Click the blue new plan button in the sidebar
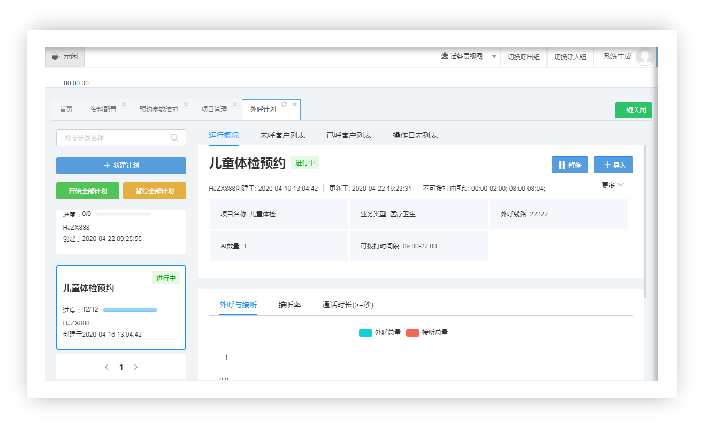Viewport: 704px width, 429px height. coord(121,165)
